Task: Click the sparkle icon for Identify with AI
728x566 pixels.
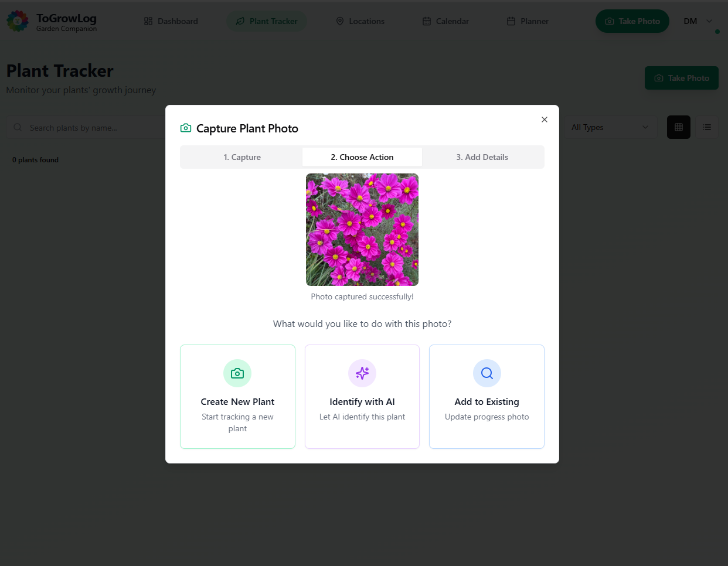Action: [362, 373]
